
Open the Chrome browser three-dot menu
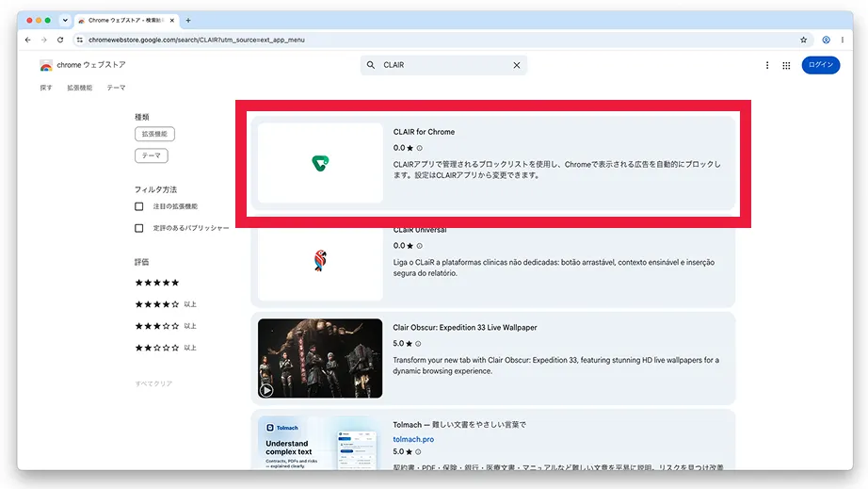pyautogui.click(x=842, y=40)
